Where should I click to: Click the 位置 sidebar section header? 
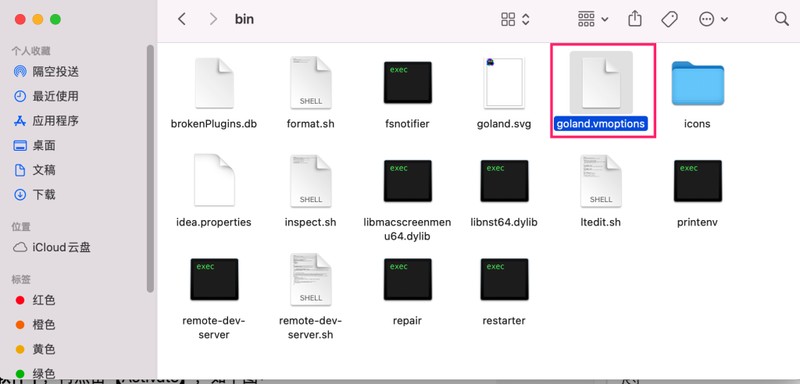(21, 227)
